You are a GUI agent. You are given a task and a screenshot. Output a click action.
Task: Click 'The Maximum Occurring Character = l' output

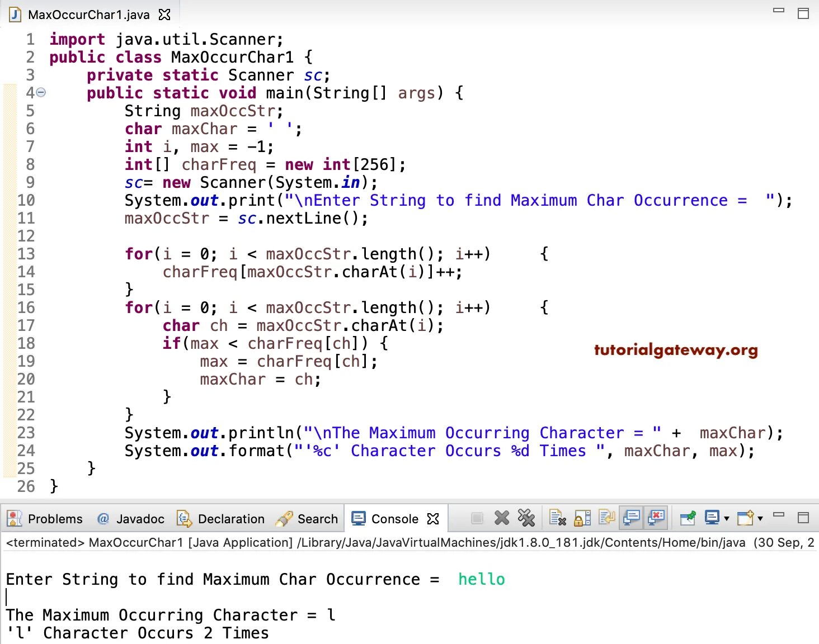171,615
